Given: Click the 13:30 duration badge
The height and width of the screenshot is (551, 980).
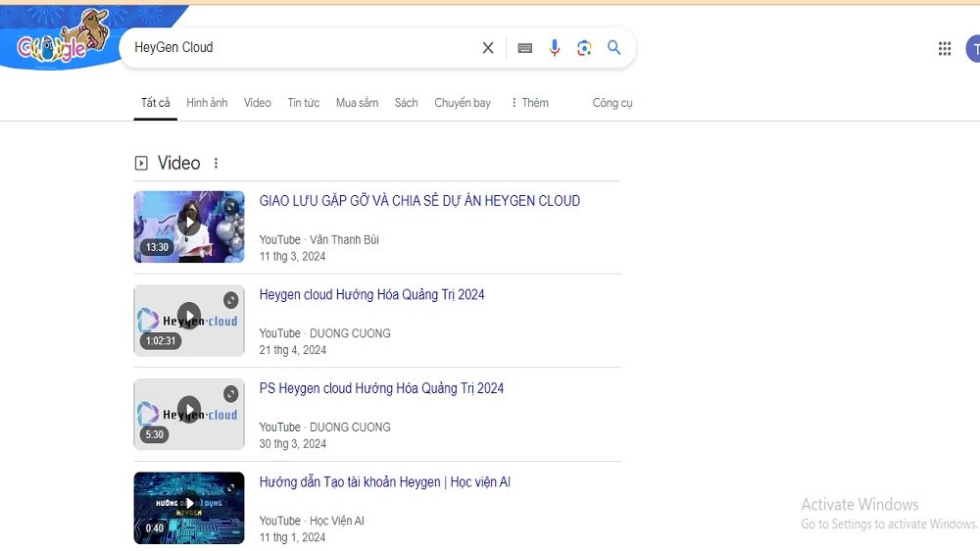Looking at the screenshot, I should coord(157,247).
